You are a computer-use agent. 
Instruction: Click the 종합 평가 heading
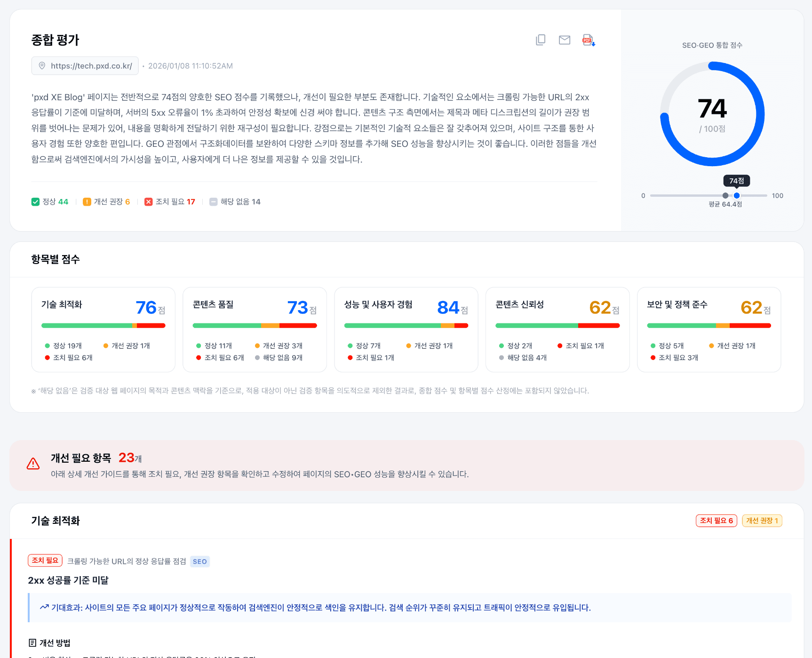click(x=56, y=40)
